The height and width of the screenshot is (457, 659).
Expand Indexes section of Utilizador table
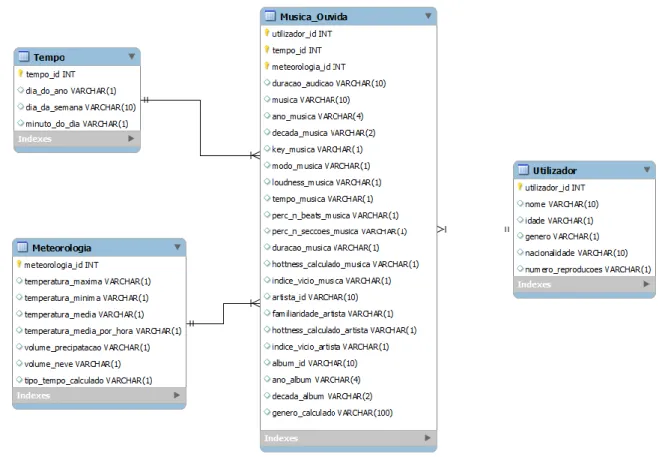pos(646,284)
